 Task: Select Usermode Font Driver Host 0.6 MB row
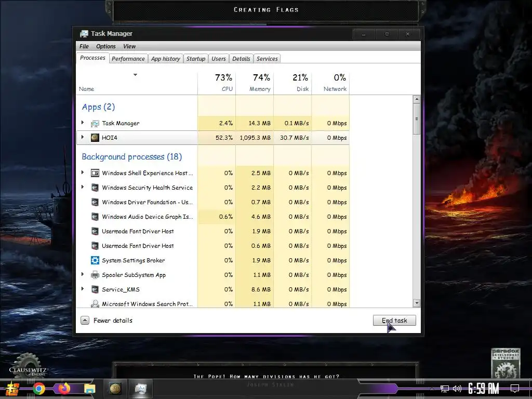click(x=212, y=246)
